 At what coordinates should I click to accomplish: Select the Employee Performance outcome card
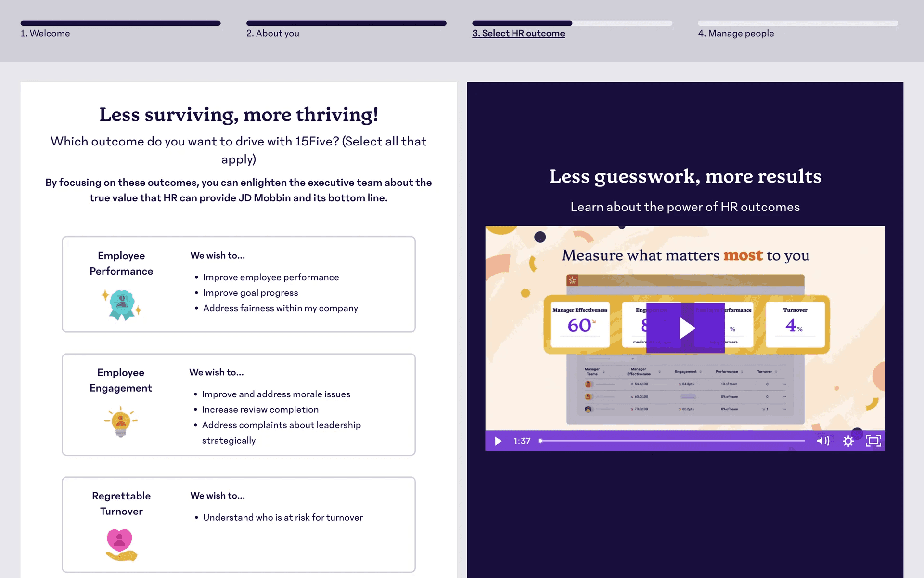pyautogui.click(x=239, y=284)
